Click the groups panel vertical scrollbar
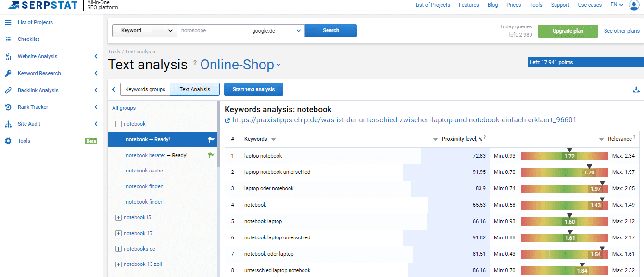Image resolution: width=644 pixels, height=277 pixels. (219, 135)
